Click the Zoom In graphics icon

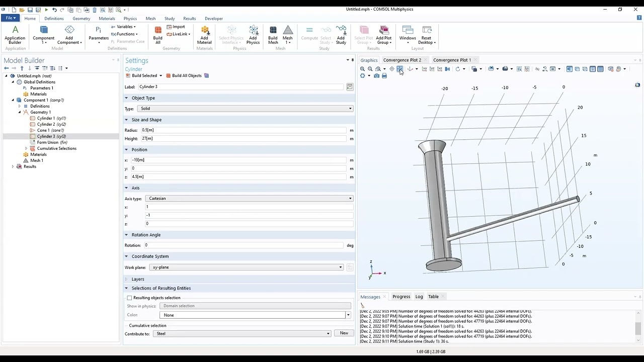pyautogui.click(x=362, y=69)
